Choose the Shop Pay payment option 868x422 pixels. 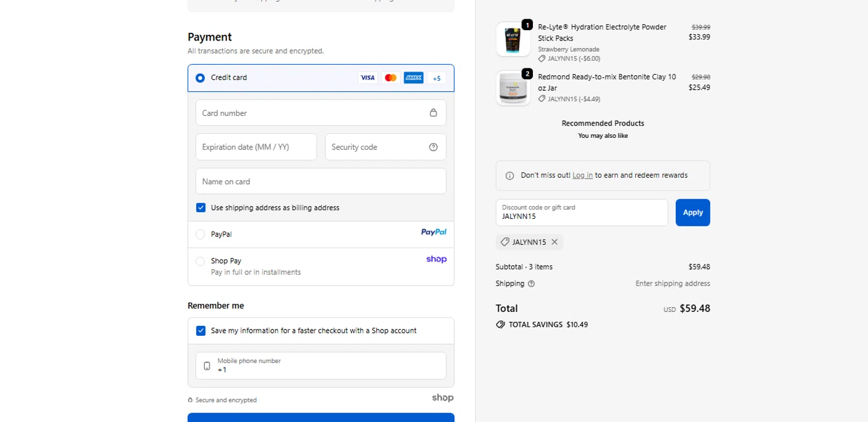200,261
